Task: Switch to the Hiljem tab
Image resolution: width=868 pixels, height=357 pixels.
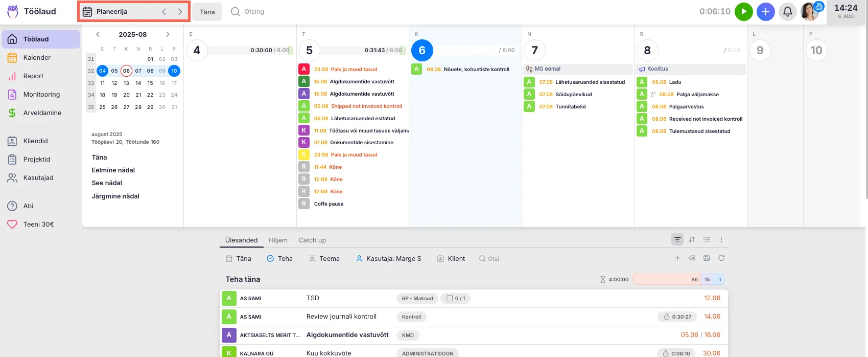Action: (278, 240)
